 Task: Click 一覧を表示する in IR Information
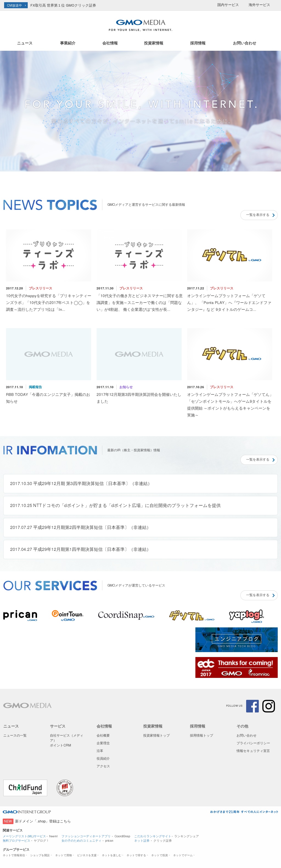259,460
